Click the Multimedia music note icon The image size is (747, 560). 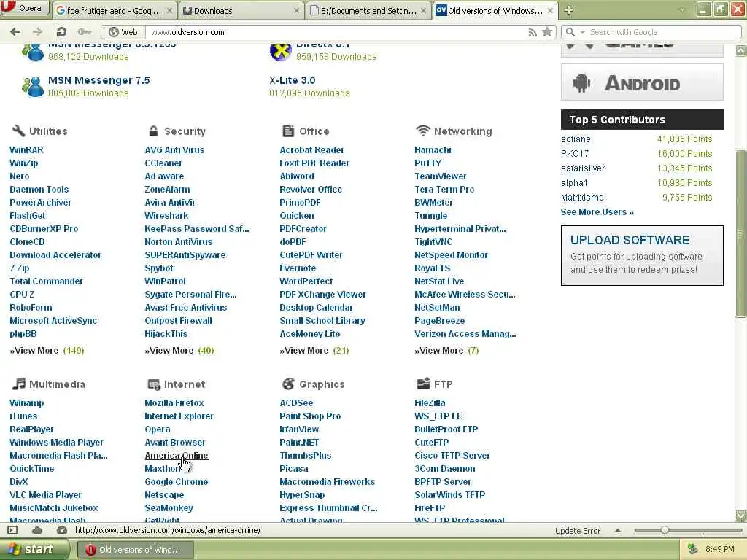(x=18, y=384)
